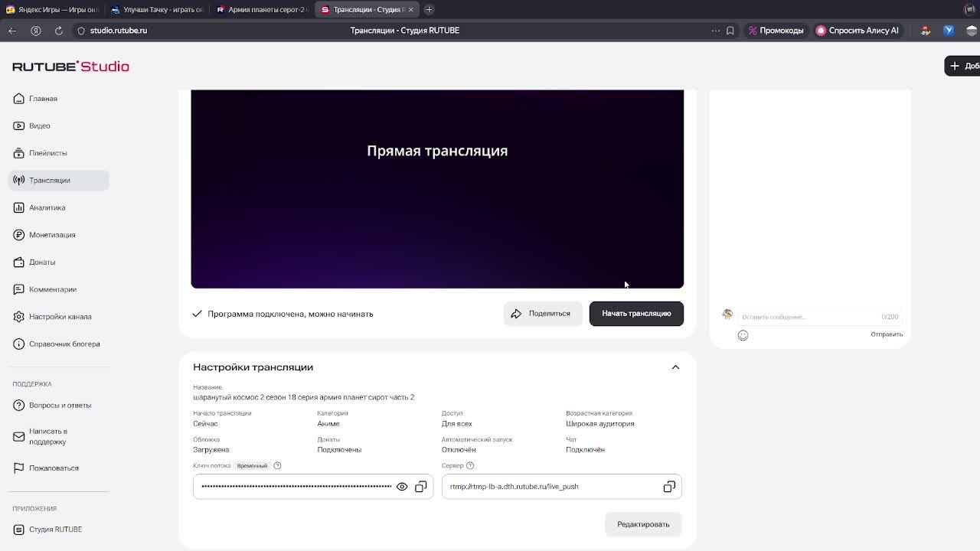Click the browser back arrow
Image resolution: width=980 pixels, height=551 pixels.
click(x=12, y=31)
